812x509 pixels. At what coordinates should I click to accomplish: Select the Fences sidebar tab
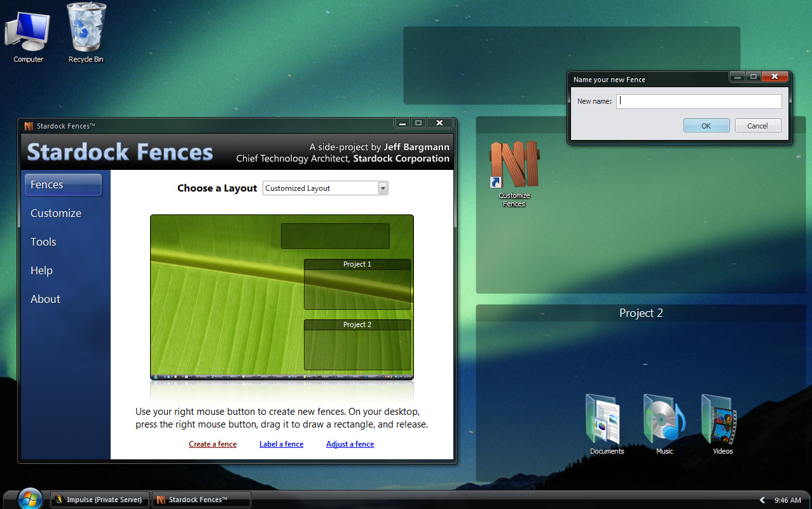pos(63,185)
